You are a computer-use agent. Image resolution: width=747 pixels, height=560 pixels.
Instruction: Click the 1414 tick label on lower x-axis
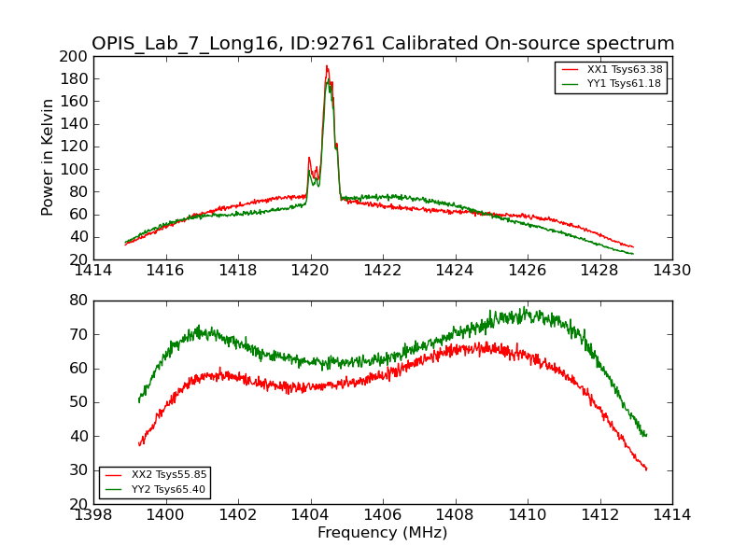tap(672, 514)
